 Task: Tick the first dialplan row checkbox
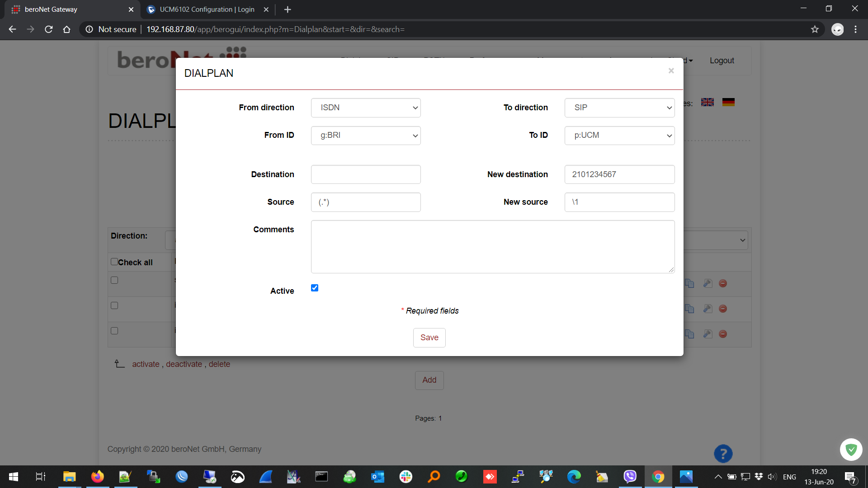pyautogui.click(x=114, y=280)
